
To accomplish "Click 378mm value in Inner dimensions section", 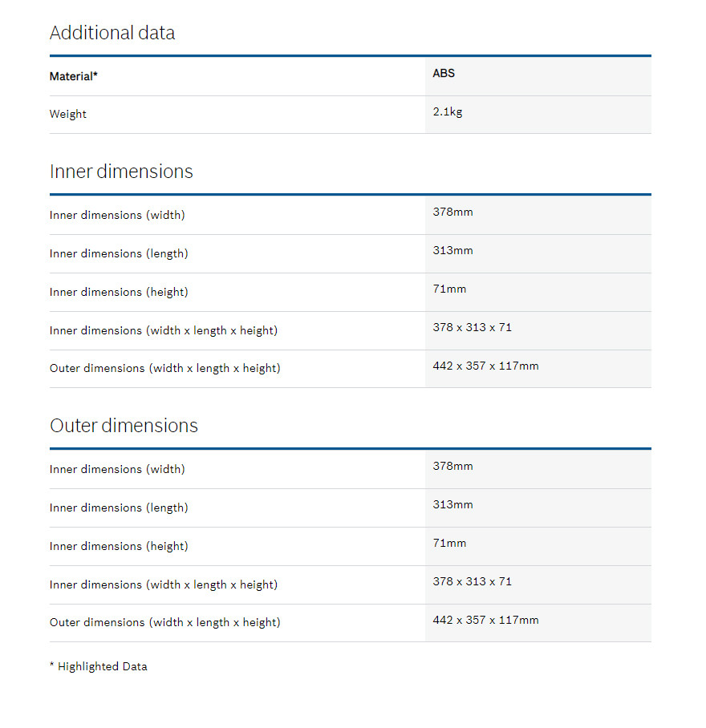I will click(452, 212).
